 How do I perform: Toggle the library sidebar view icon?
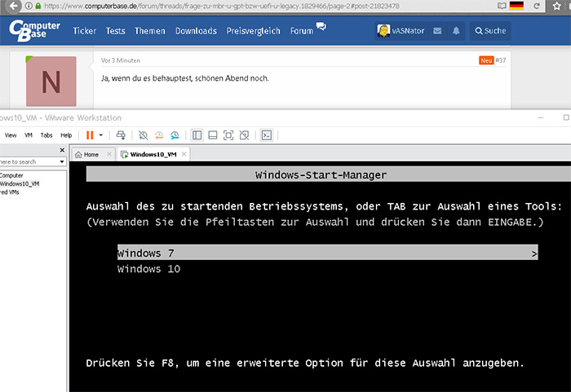coord(197,135)
